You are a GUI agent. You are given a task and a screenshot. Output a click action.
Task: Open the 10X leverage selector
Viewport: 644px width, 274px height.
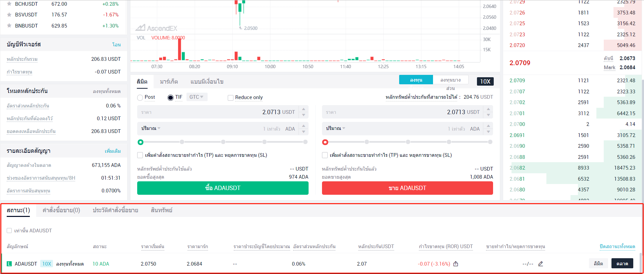[x=485, y=81]
